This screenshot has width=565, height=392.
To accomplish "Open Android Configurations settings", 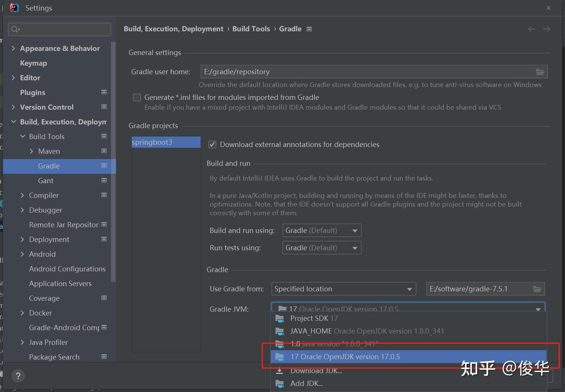I will pos(67,269).
